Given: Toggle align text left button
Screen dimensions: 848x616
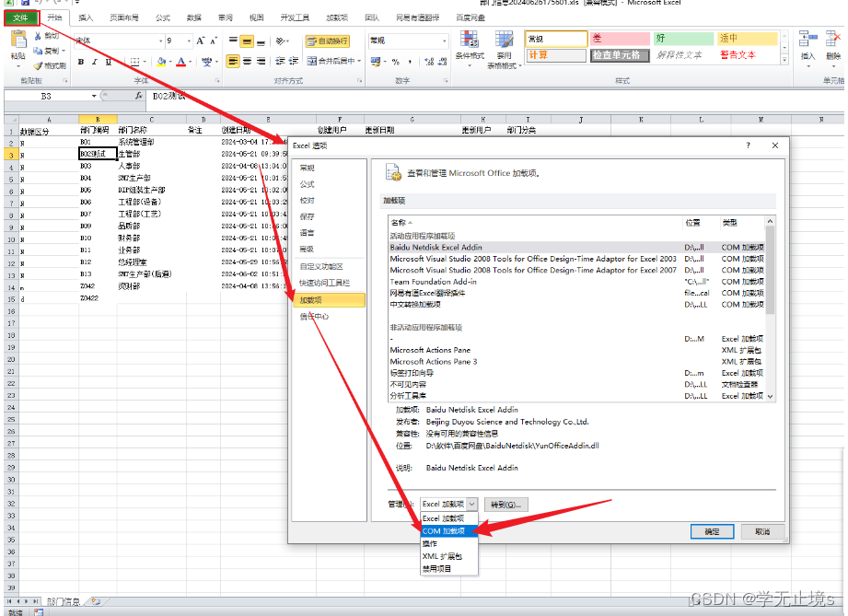Looking at the screenshot, I should coord(233,61).
